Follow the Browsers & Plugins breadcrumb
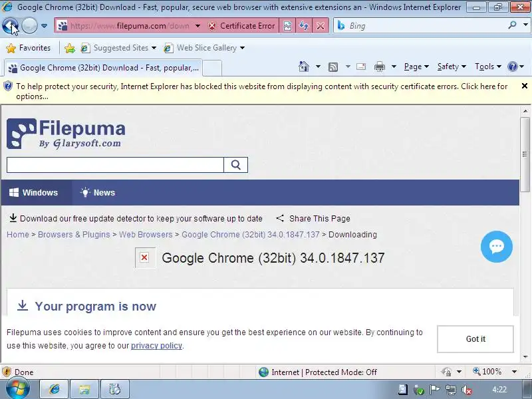 pyautogui.click(x=74, y=235)
